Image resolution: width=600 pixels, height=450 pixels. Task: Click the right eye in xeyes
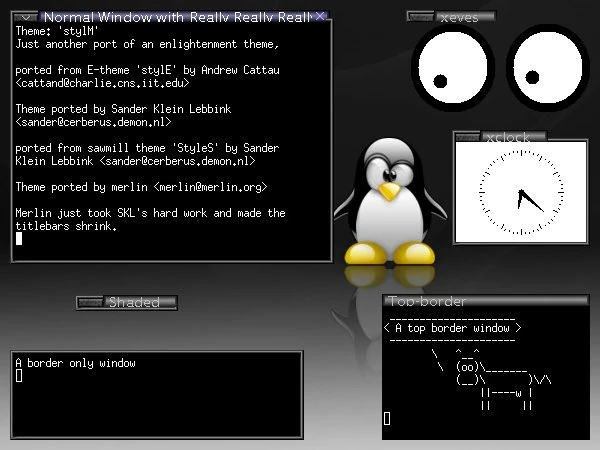548,68
